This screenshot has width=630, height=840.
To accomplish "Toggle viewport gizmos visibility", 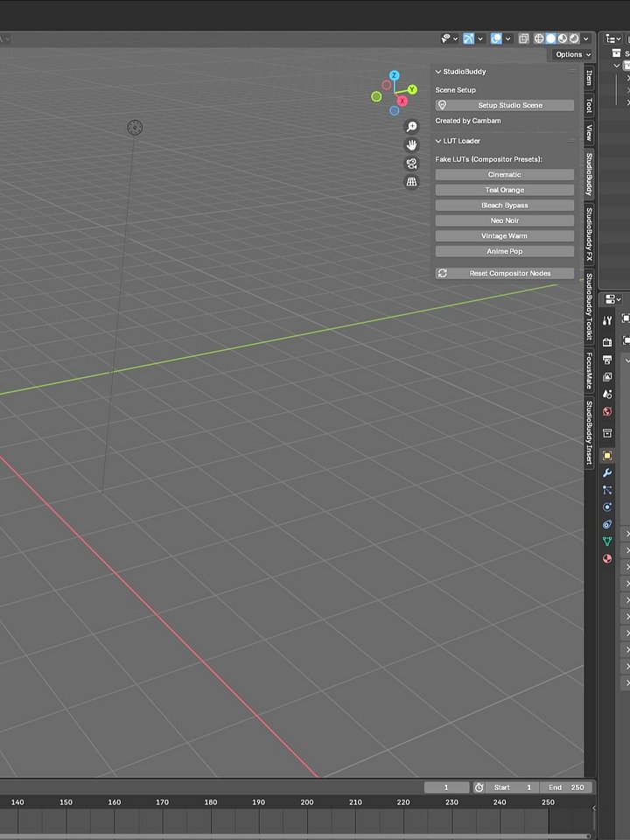I will point(468,38).
